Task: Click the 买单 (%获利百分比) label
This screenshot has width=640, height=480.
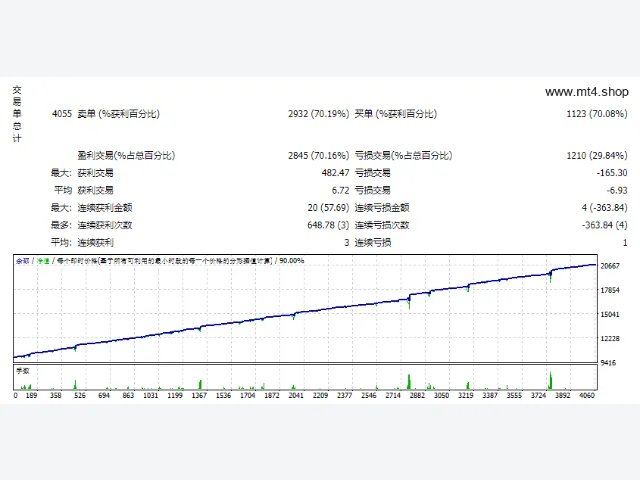Action: coord(396,114)
